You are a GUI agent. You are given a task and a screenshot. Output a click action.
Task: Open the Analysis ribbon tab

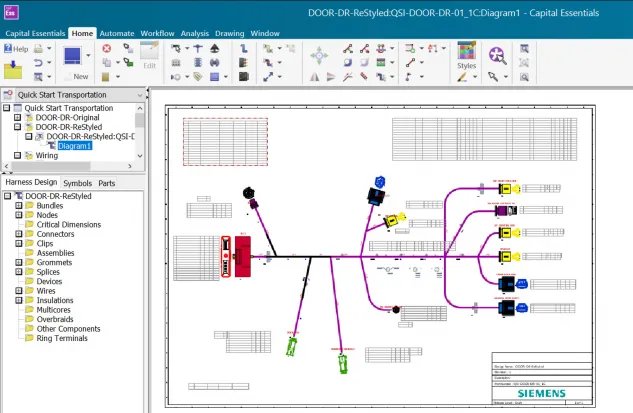point(195,34)
